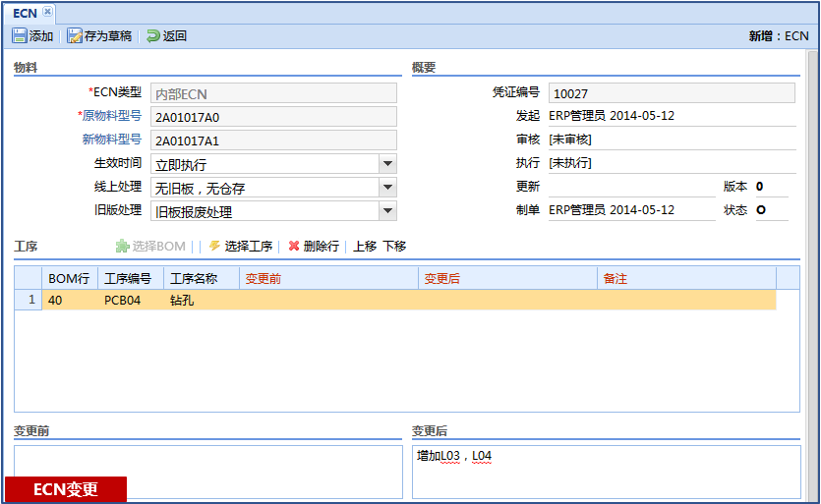The image size is (821, 504).
Task: Click the 存为草稿 save draft icon
Action: [75, 36]
